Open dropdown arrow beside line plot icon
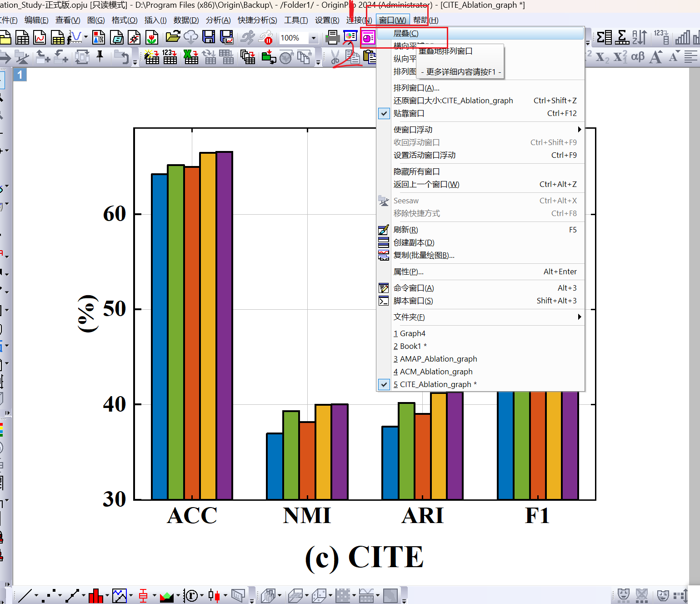This screenshot has width=700, height=604. point(36,595)
